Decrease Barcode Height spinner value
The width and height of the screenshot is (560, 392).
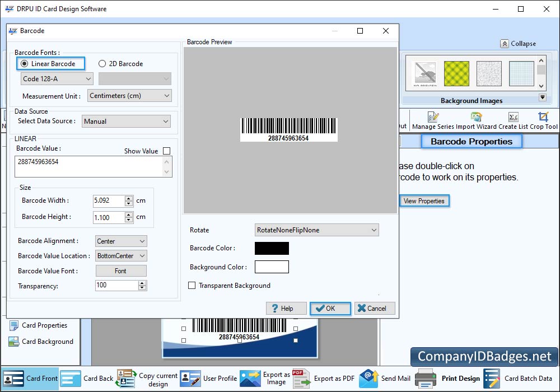[129, 220]
